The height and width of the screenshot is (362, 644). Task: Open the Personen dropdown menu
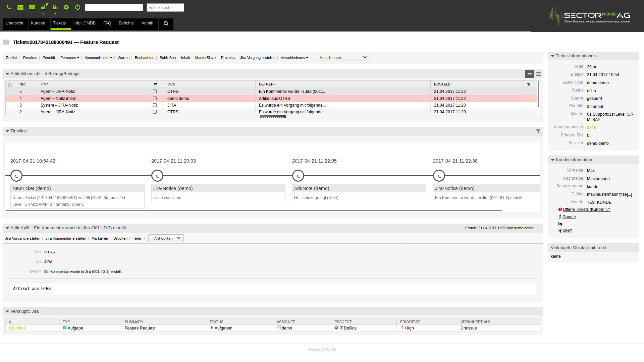pyautogui.click(x=70, y=58)
